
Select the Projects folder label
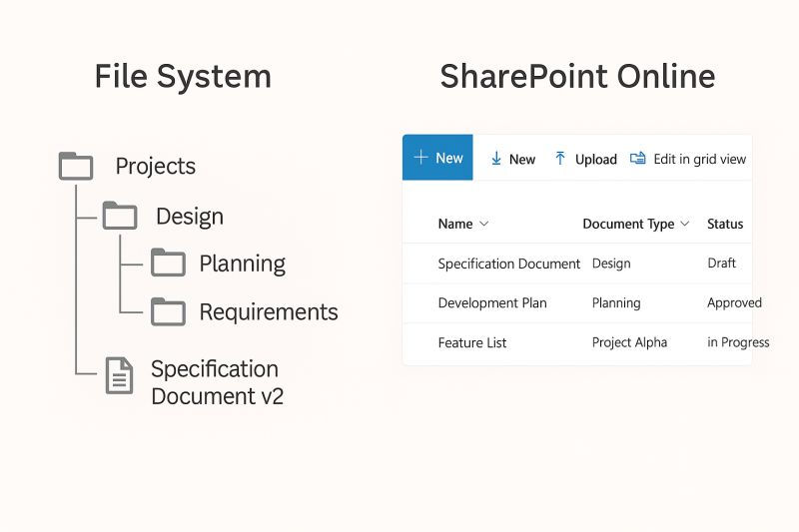[156, 167]
